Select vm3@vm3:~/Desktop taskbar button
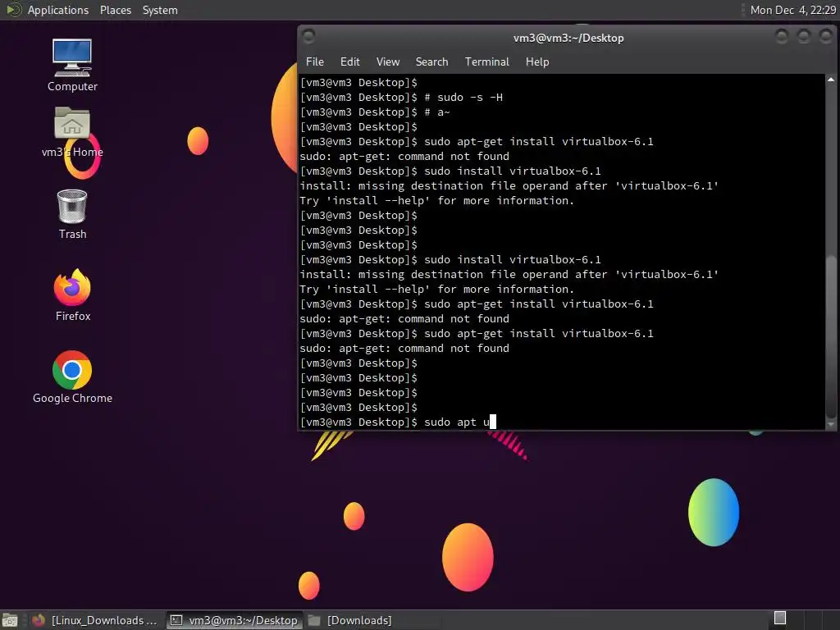 [234, 620]
